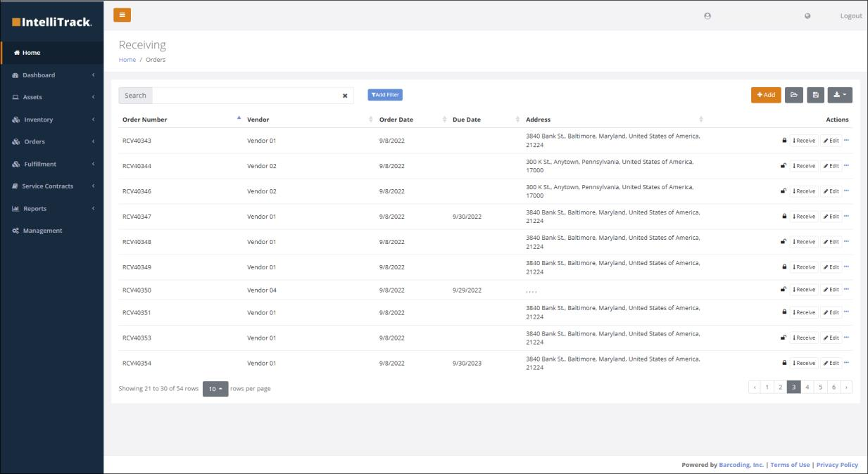Go to page 4 in pagination
The width and height of the screenshot is (868, 474).
click(807, 387)
